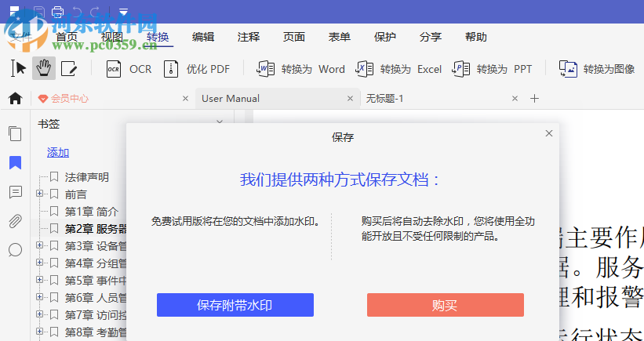
Task: Select the 第3章 bookmark
Action: point(96,246)
